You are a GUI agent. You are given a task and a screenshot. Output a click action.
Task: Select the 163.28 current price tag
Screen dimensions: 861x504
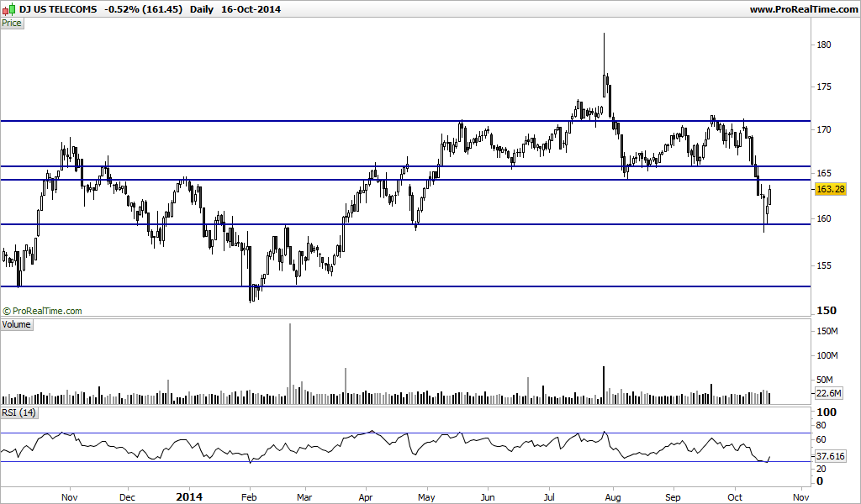830,189
